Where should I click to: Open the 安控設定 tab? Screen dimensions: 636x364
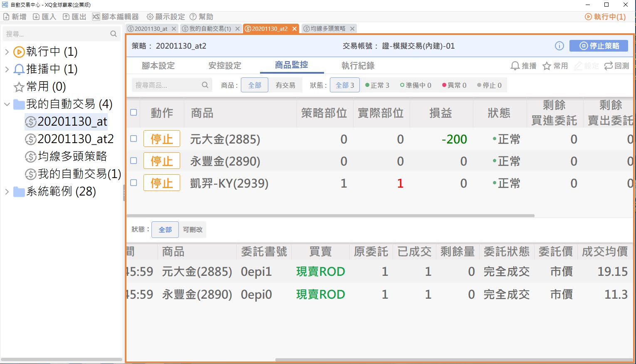225,66
